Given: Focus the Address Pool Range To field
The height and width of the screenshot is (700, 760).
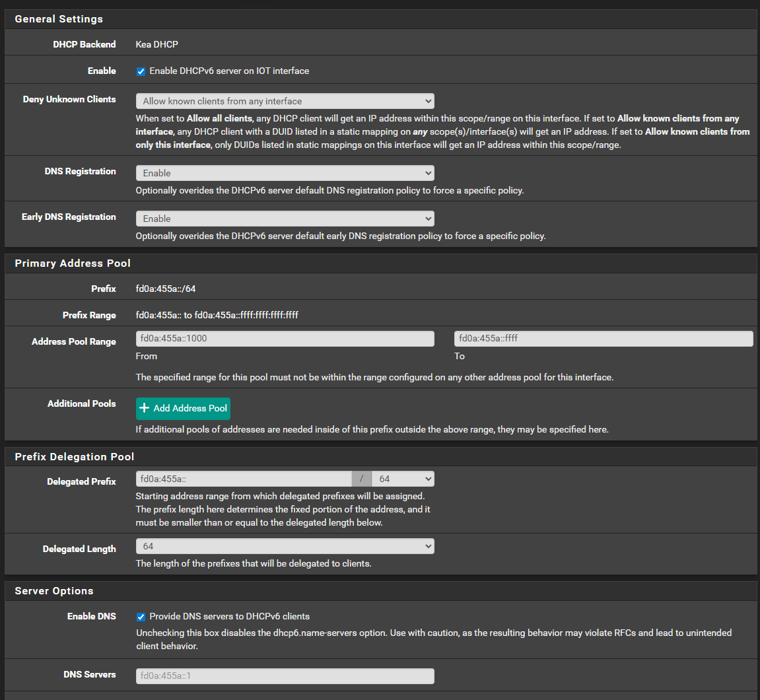Looking at the screenshot, I should (x=603, y=339).
